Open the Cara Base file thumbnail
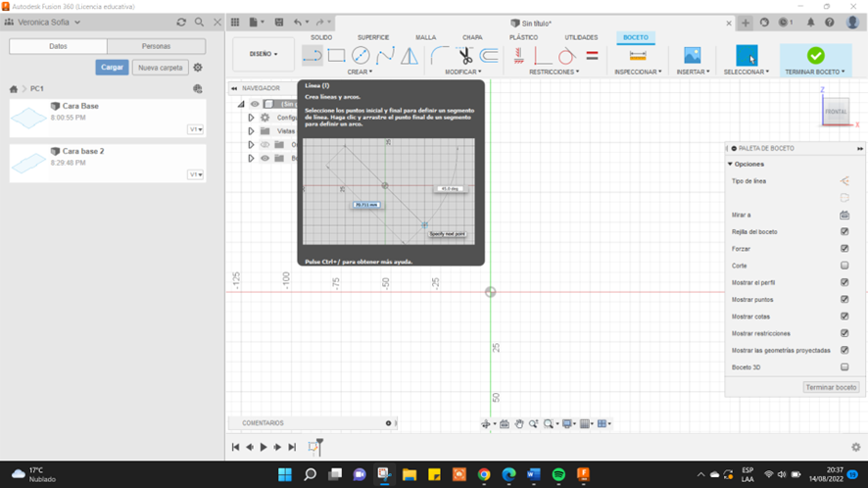 coord(28,118)
